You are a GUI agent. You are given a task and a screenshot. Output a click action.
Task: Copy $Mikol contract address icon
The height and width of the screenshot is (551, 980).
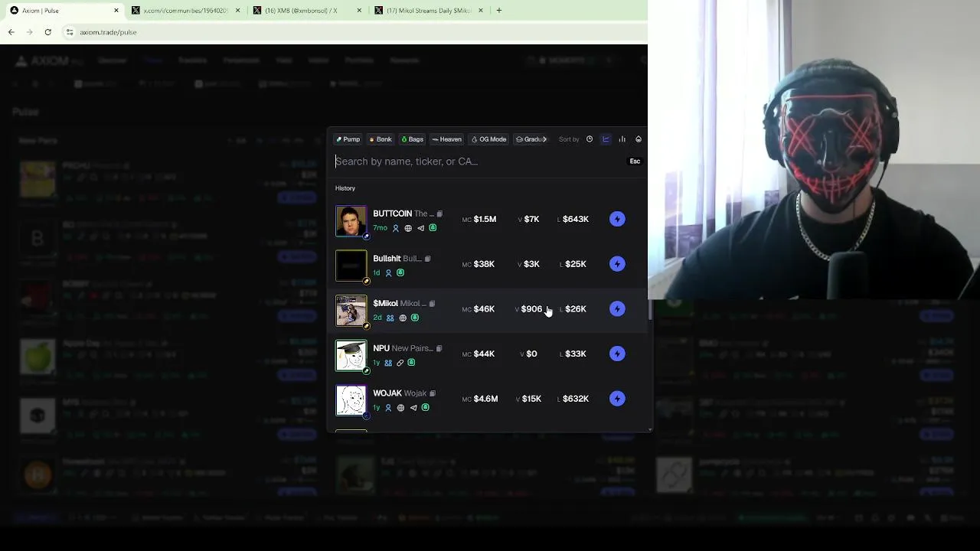click(432, 304)
